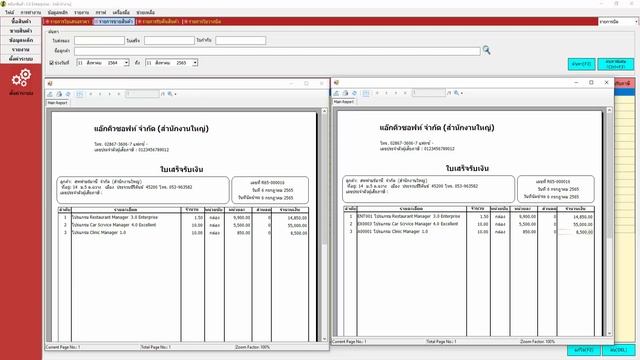Click the print report icon in left viewer

59,94
